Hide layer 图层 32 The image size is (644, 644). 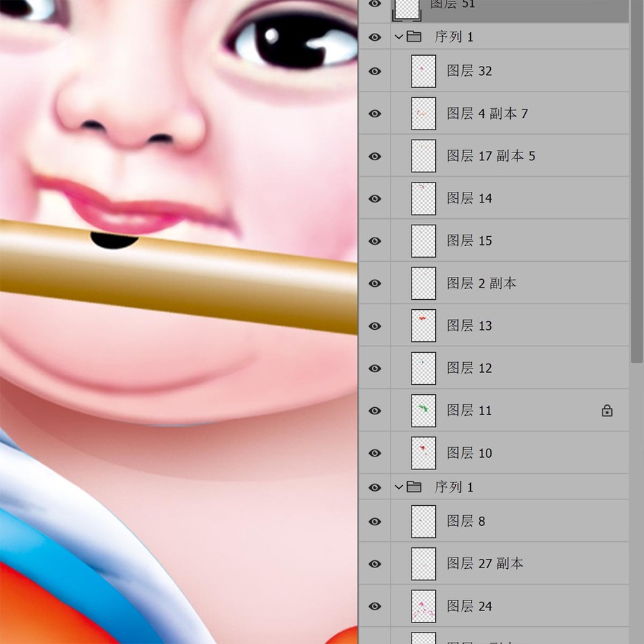[374, 71]
